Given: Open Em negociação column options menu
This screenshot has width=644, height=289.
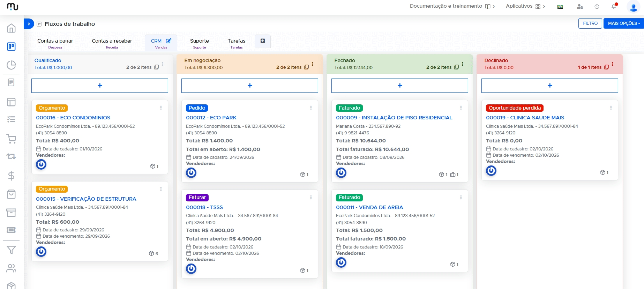Looking at the screenshot, I should tap(313, 64).
